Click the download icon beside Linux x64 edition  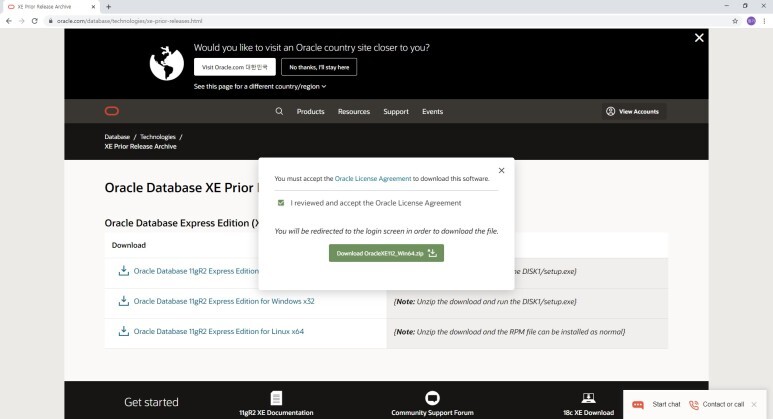[124, 331]
